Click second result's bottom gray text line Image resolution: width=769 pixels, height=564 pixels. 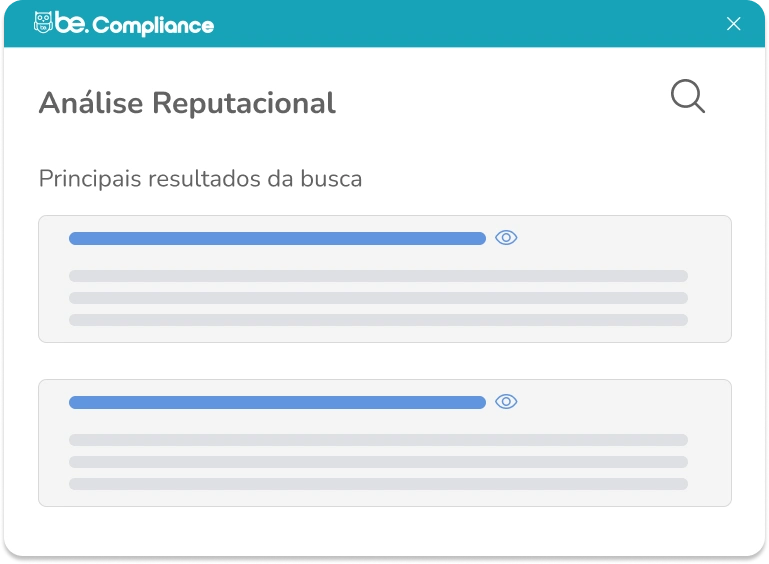pyautogui.click(x=378, y=484)
